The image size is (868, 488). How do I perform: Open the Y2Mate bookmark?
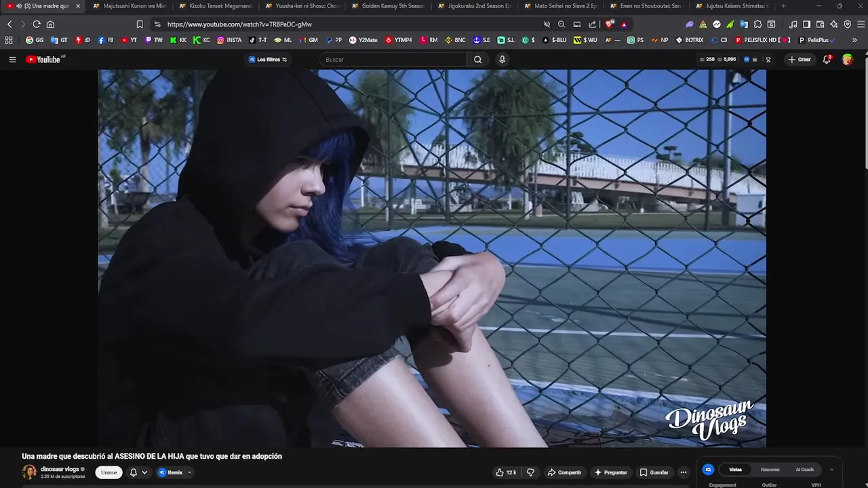tap(363, 40)
